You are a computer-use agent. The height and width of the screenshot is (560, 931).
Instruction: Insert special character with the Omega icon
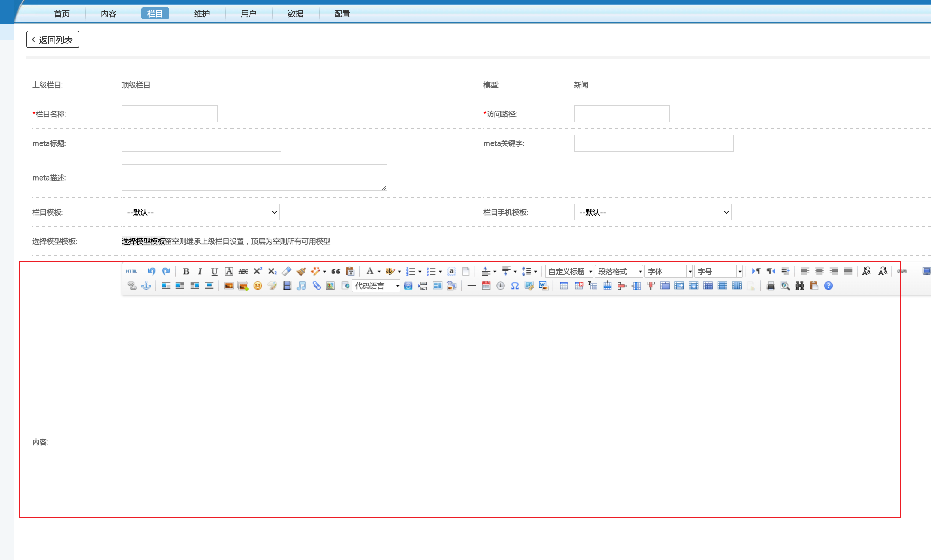515,286
